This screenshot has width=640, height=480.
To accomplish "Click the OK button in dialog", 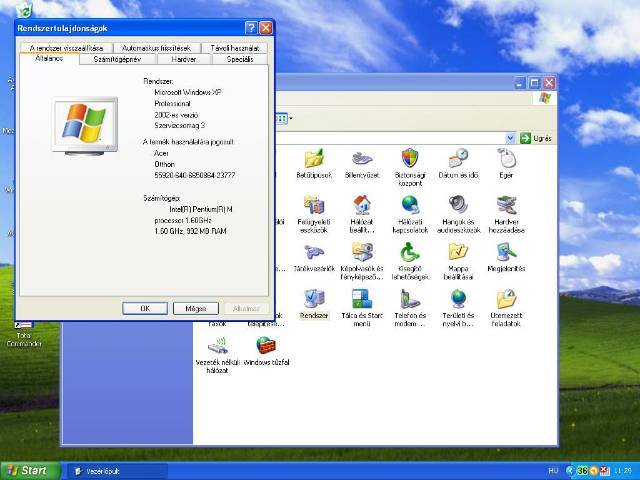I will [146, 308].
